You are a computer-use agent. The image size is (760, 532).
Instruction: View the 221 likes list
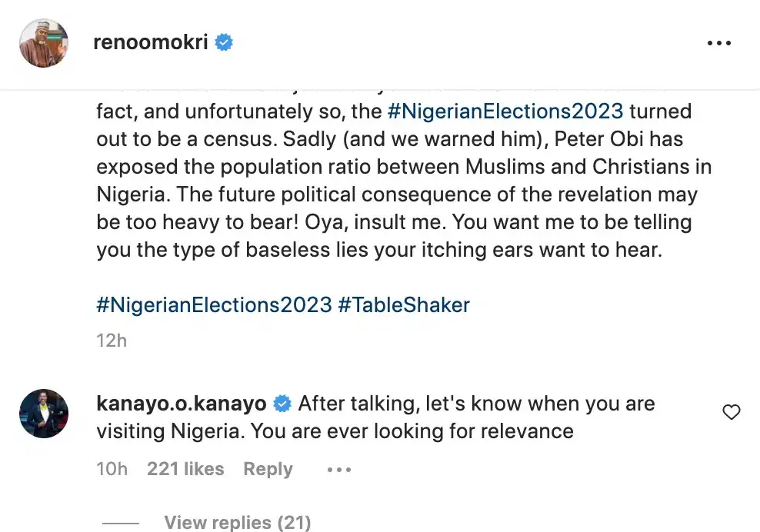pyautogui.click(x=185, y=469)
